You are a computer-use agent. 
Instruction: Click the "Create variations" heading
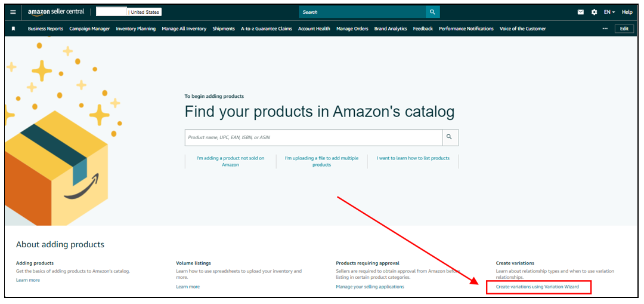[515, 263]
